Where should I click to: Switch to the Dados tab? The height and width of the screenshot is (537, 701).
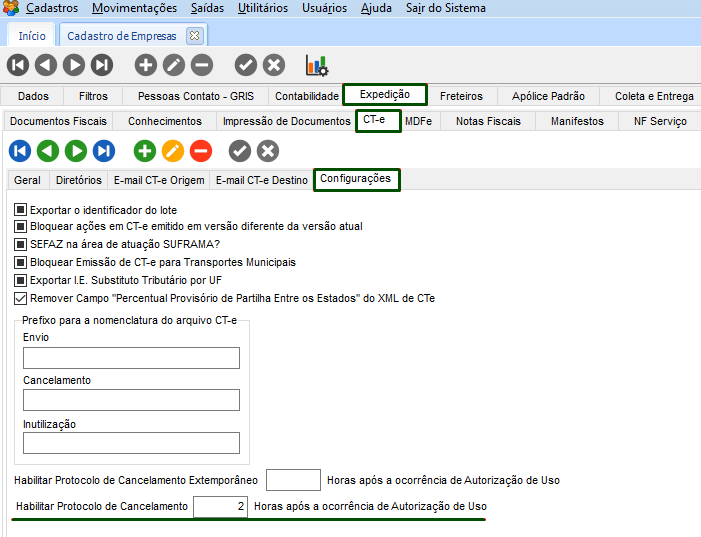point(33,96)
